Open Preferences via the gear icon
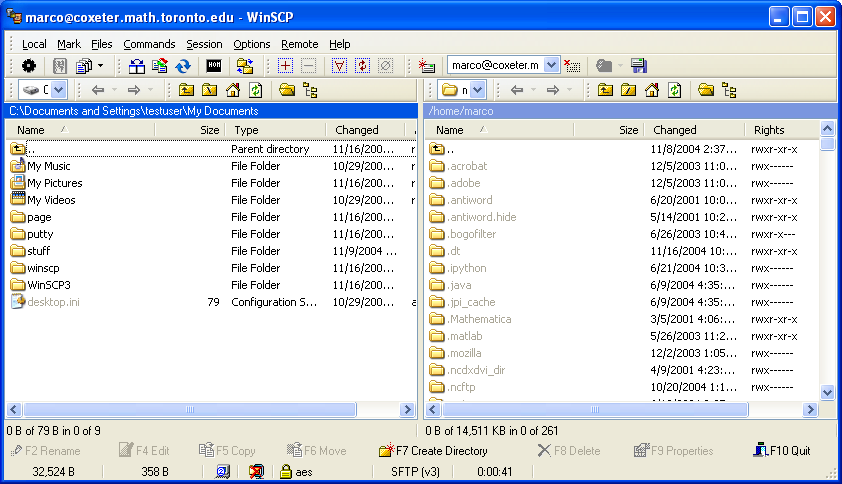This screenshot has height=484, width=842. coord(29,66)
